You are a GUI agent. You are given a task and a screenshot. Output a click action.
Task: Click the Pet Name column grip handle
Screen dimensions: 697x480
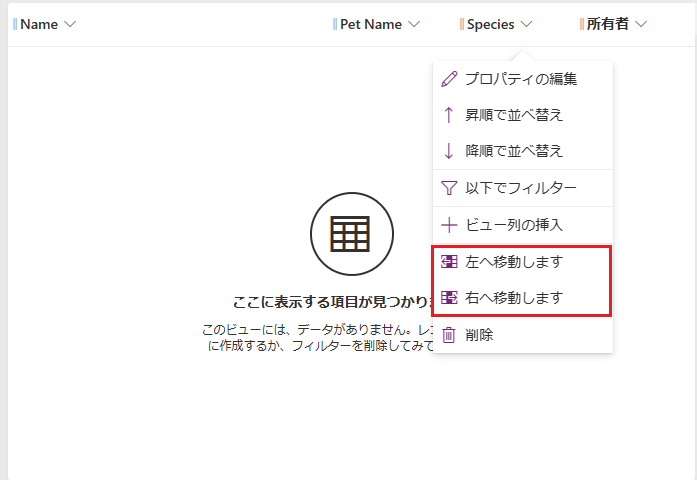[335, 24]
